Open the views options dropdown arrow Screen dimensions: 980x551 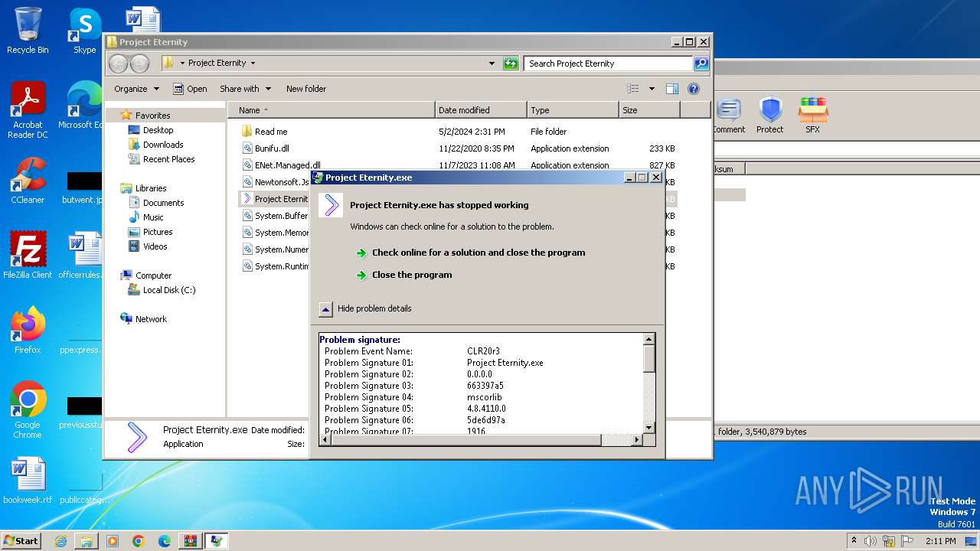pyautogui.click(x=652, y=89)
